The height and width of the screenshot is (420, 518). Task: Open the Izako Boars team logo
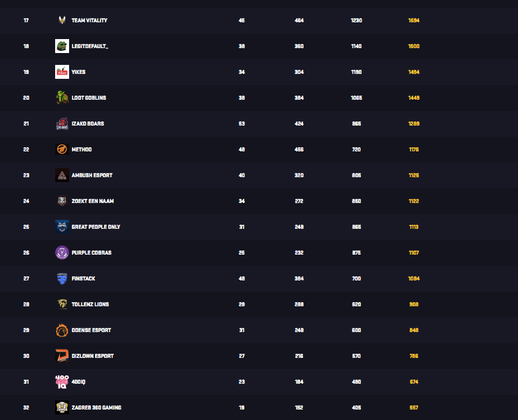[61, 123]
